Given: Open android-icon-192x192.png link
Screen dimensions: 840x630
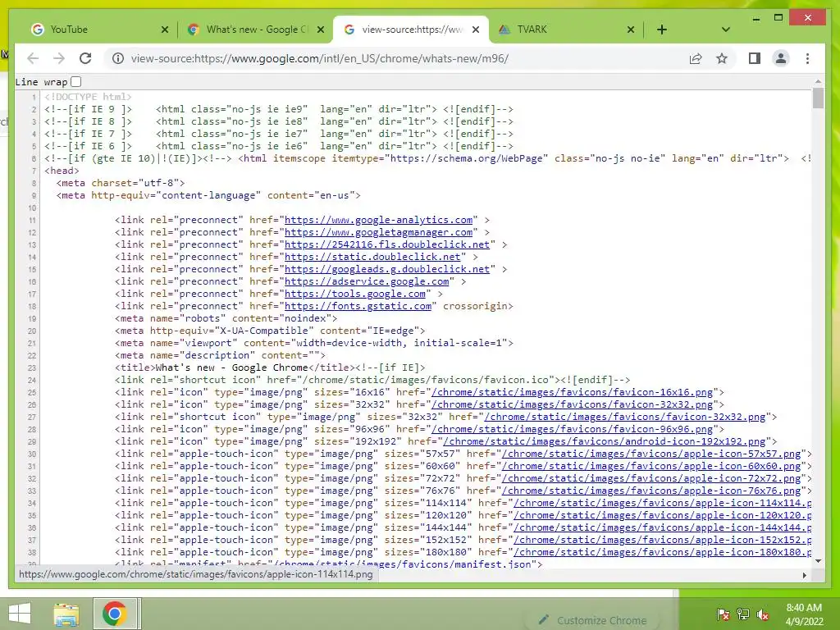Looking at the screenshot, I should click(605, 441).
